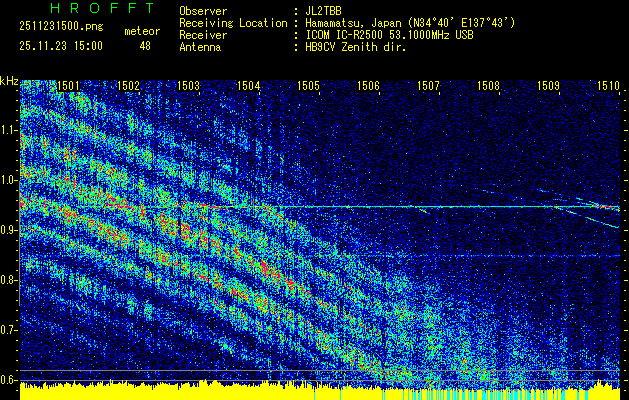
Task: Click the 1507 time marker
Action: [429, 86]
